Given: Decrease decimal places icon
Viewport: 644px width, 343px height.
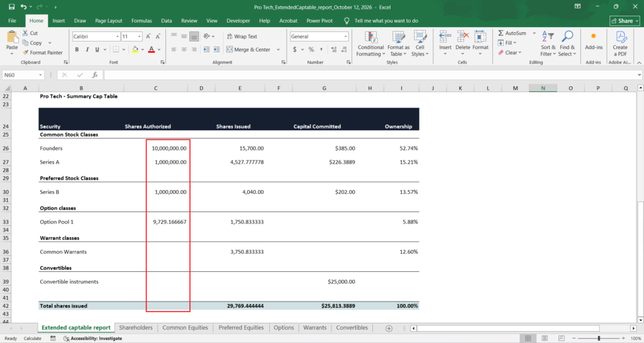Looking at the screenshot, I should coord(344,49).
